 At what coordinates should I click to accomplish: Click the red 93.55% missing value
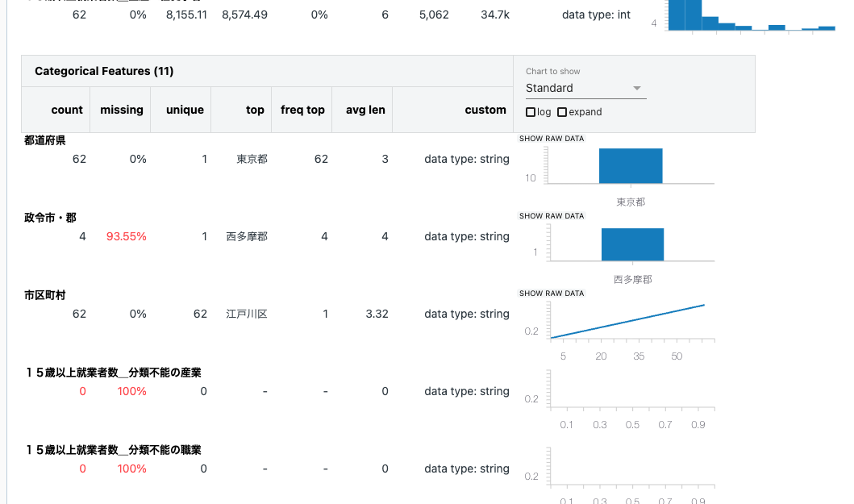(127, 236)
